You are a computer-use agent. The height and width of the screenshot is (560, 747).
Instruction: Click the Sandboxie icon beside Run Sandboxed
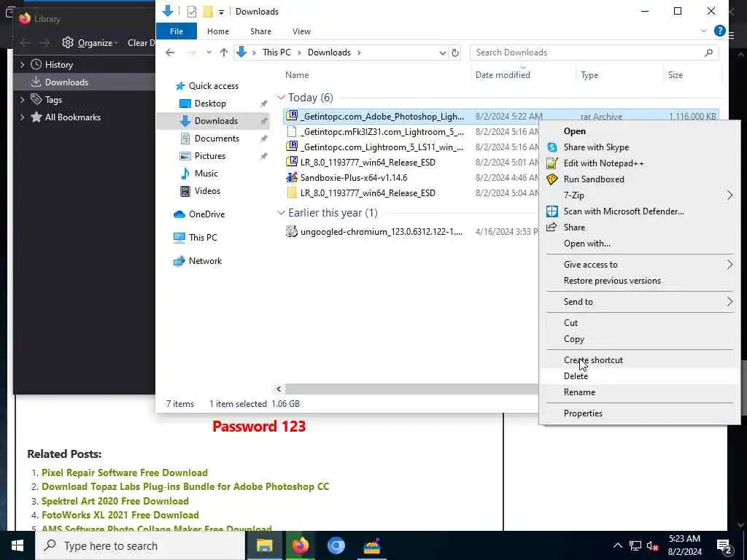click(551, 179)
